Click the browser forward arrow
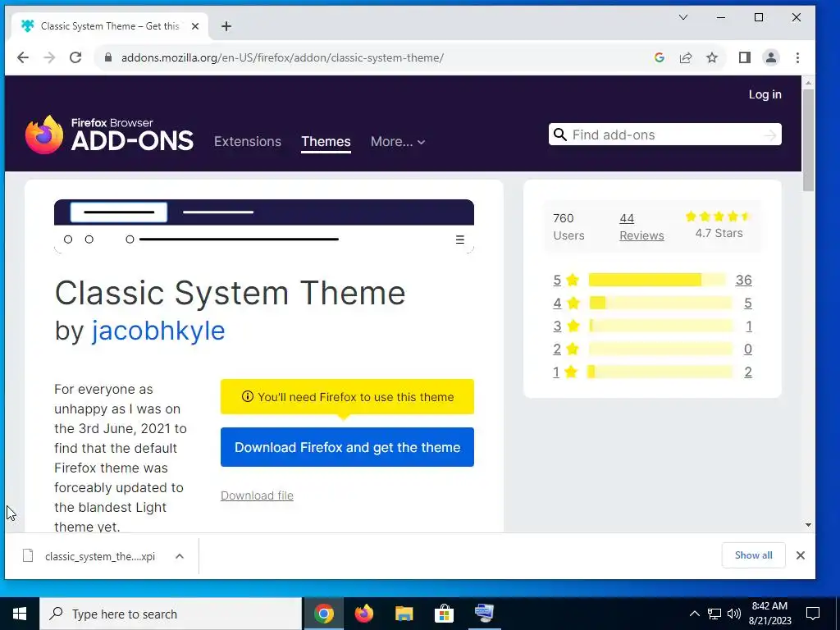This screenshot has height=630, width=840. pos(49,57)
